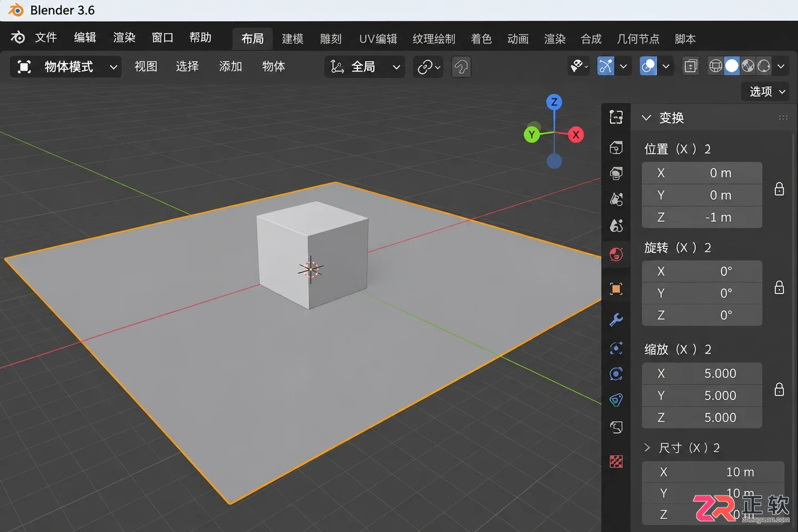Open the World properties red globe icon
This screenshot has height=532, width=798.
(x=616, y=254)
